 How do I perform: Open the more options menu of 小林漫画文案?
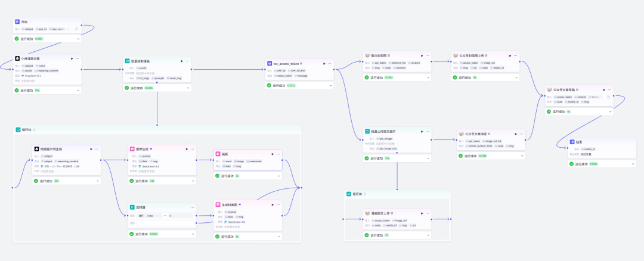tap(77, 58)
